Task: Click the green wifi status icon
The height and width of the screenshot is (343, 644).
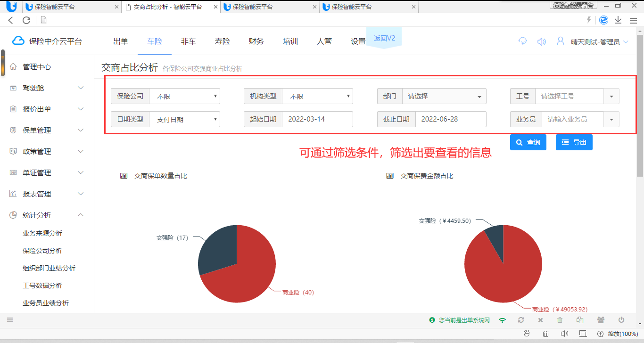Action: click(503, 320)
